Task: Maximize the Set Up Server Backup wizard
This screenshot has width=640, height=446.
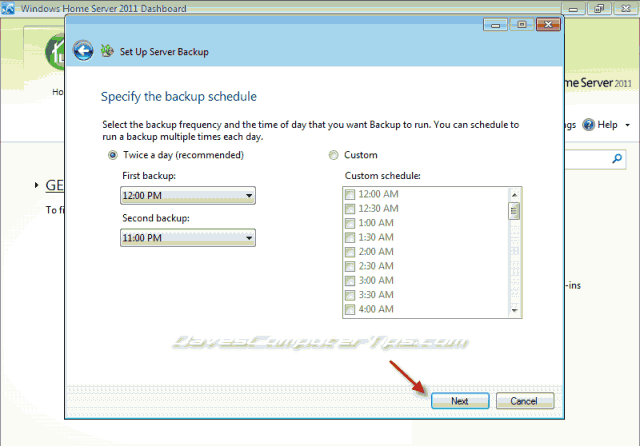Action: (x=522, y=25)
